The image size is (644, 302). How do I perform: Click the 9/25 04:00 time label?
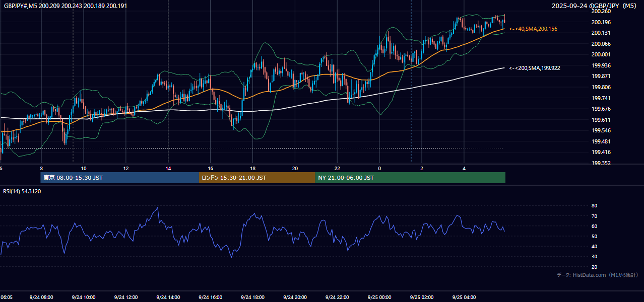click(464, 297)
